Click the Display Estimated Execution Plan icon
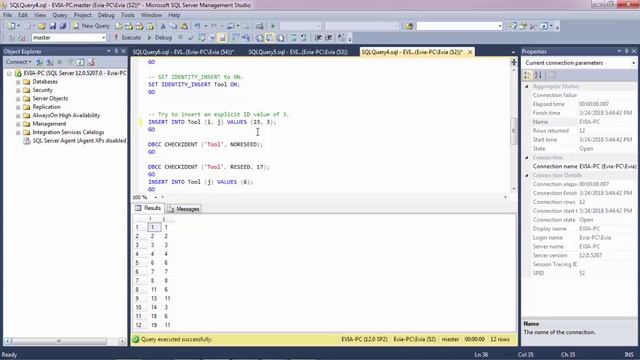This screenshot has width=640, height=360. (x=201, y=38)
